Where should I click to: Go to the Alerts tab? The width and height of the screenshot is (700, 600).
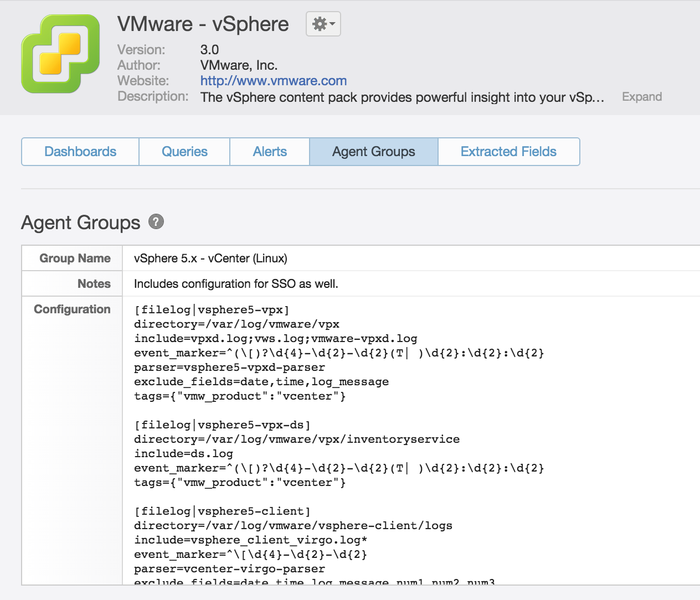[x=270, y=152]
